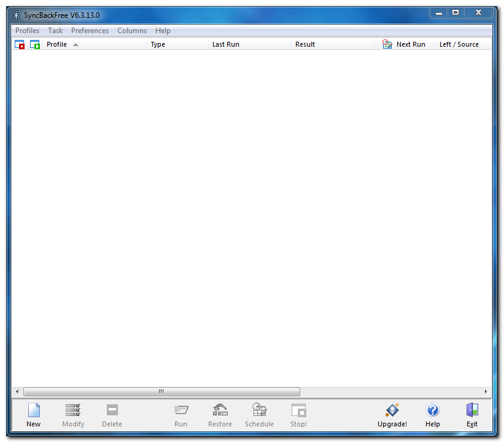
Task: Click the Restore icon in toolbar
Action: click(220, 410)
